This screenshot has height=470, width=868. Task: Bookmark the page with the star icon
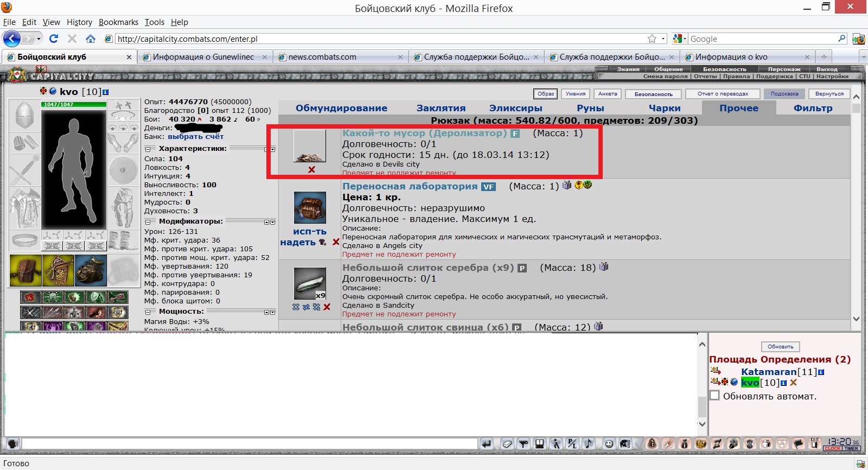(x=652, y=39)
